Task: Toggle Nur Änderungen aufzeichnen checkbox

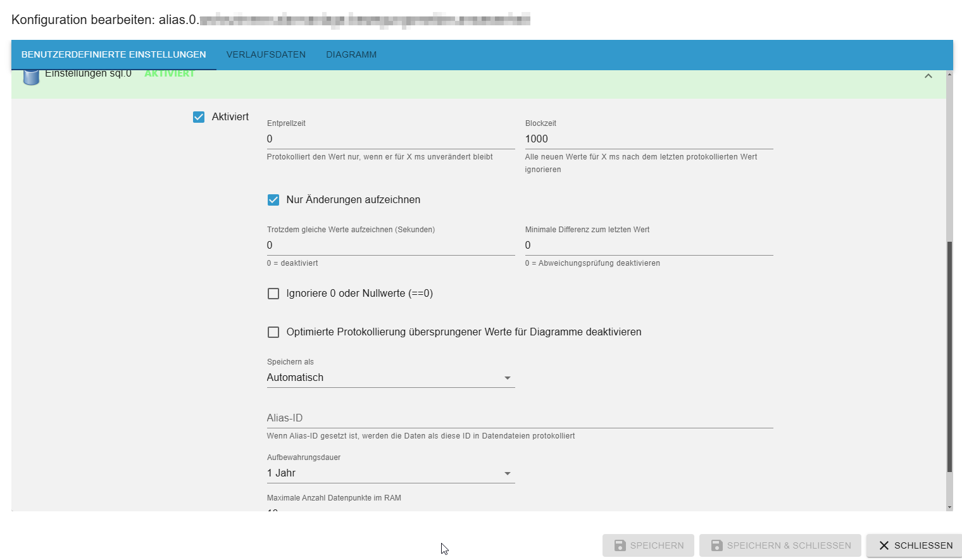Action: 273,200
